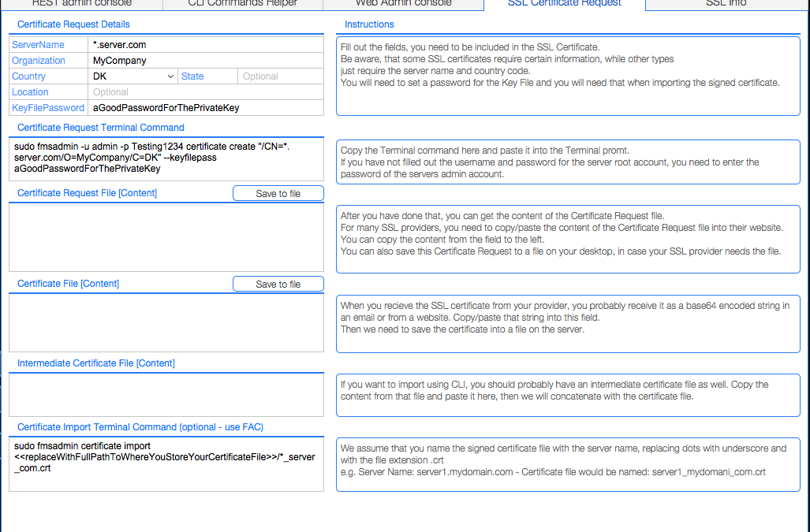Click the Intermediate Certificate File content area
Screen dimensions: 810x532
[166, 395]
